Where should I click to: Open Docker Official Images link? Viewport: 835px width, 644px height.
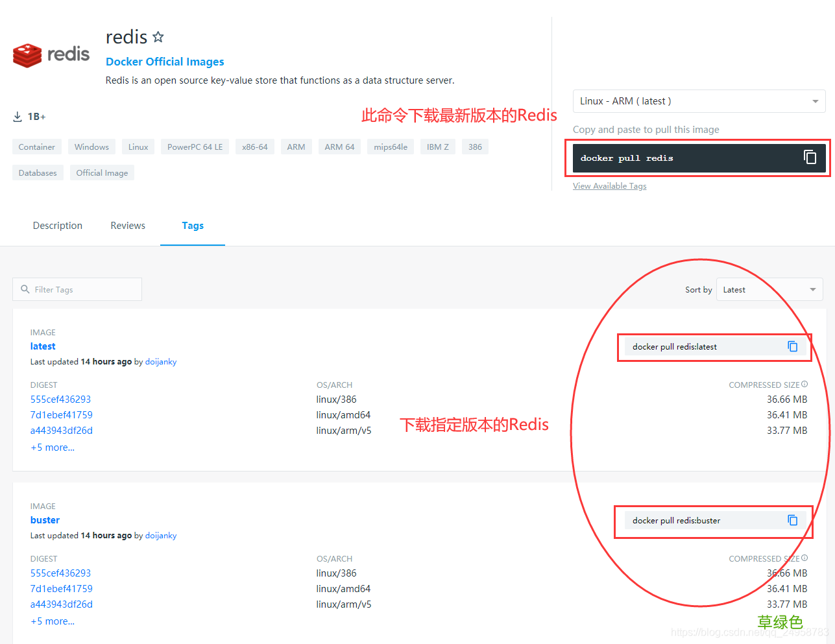(165, 62)
